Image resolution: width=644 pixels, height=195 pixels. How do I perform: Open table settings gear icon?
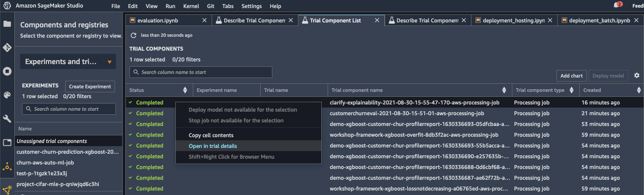pos(637,75)
